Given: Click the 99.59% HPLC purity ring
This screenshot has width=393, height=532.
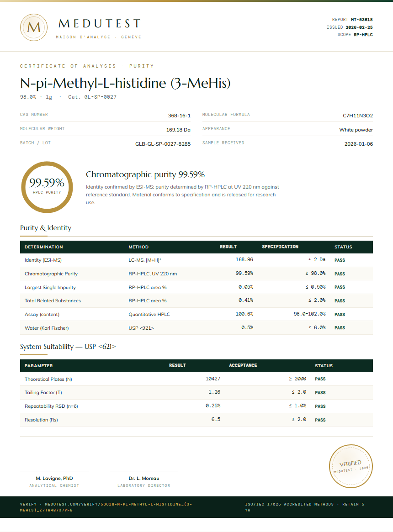Looking at the screenshot, I should (47, 187).
